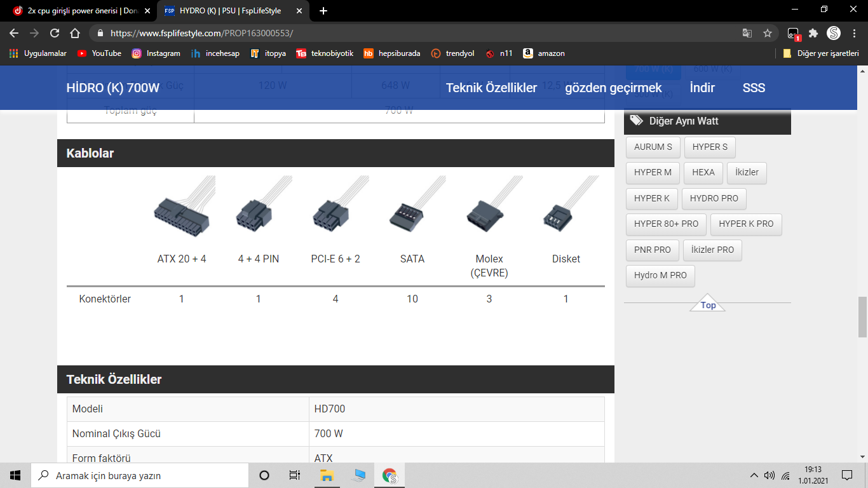
Task: Select the HYPER S model button
Action: pos(710,147)
